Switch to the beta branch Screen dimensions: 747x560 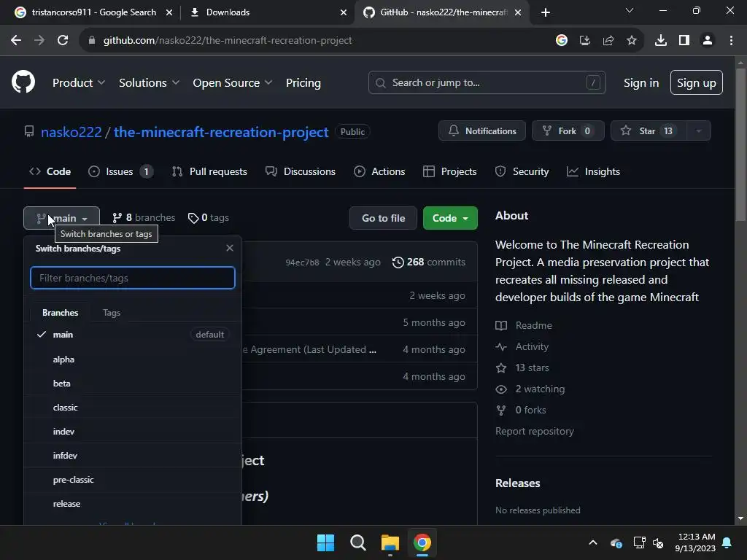click(133, 384)
